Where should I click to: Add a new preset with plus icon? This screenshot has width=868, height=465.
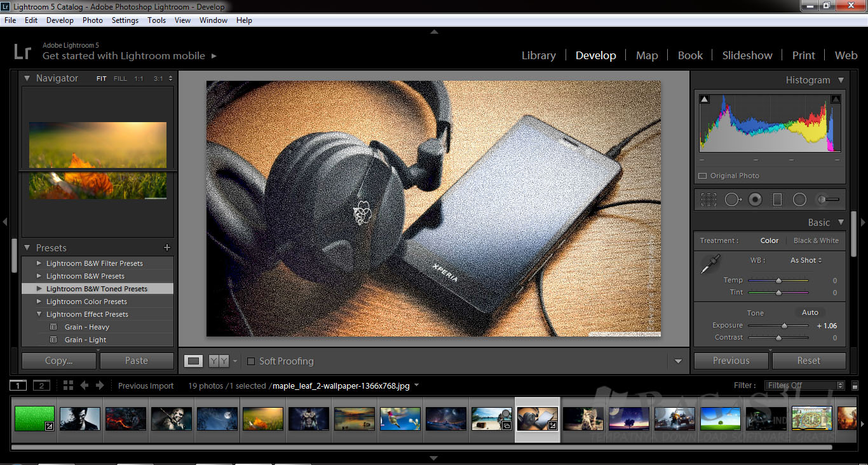pyautogui.click(x=167, y=247)
